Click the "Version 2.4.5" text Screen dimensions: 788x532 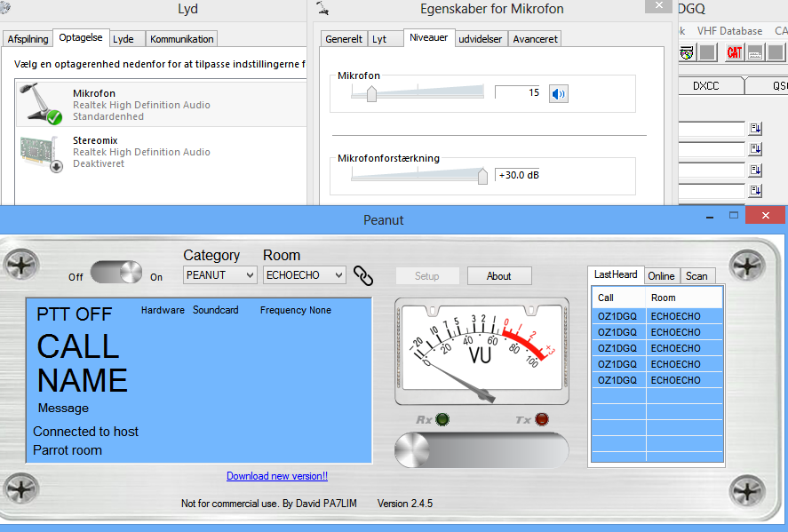(405, 504)
